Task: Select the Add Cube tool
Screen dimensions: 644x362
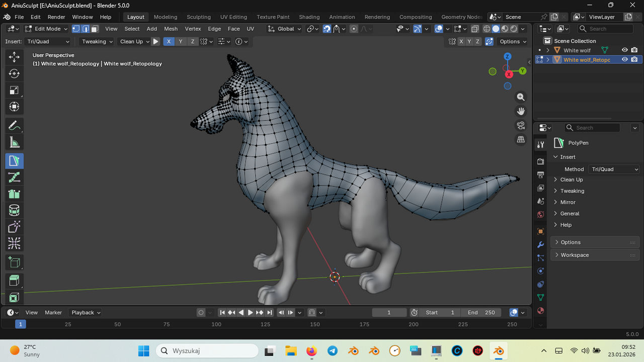Action: click(x=14, y=262)
